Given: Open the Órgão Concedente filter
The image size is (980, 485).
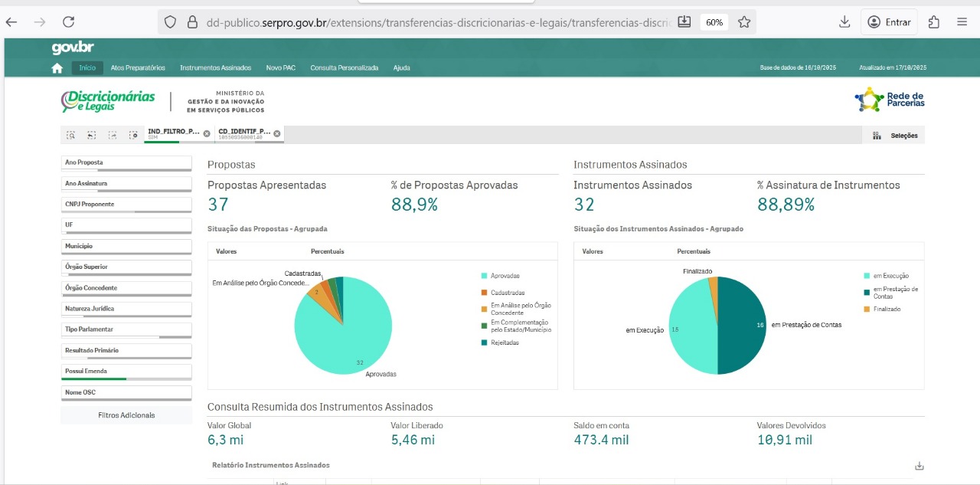Looking at the screenshot, I should coord(126,288).
